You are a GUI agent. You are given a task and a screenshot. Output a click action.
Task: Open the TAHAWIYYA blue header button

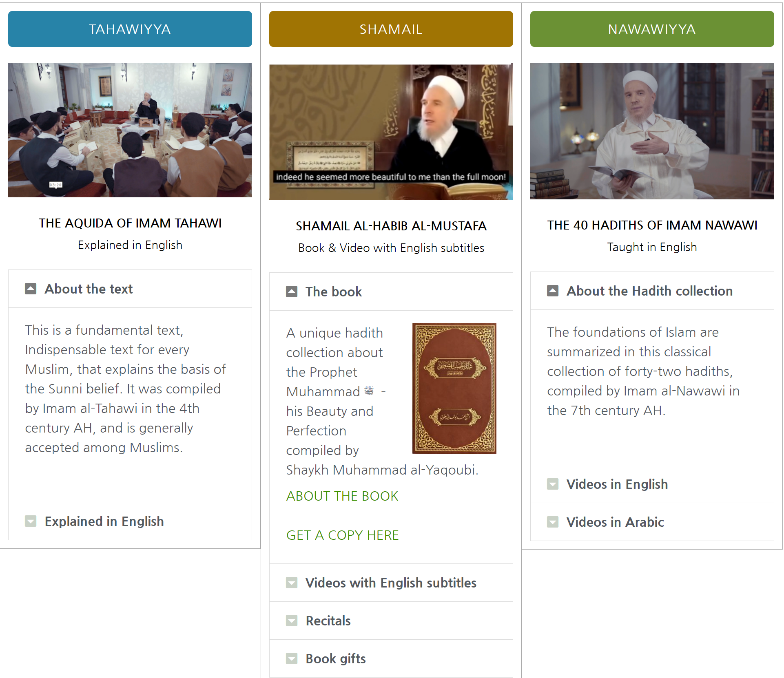tap(130, 29)
